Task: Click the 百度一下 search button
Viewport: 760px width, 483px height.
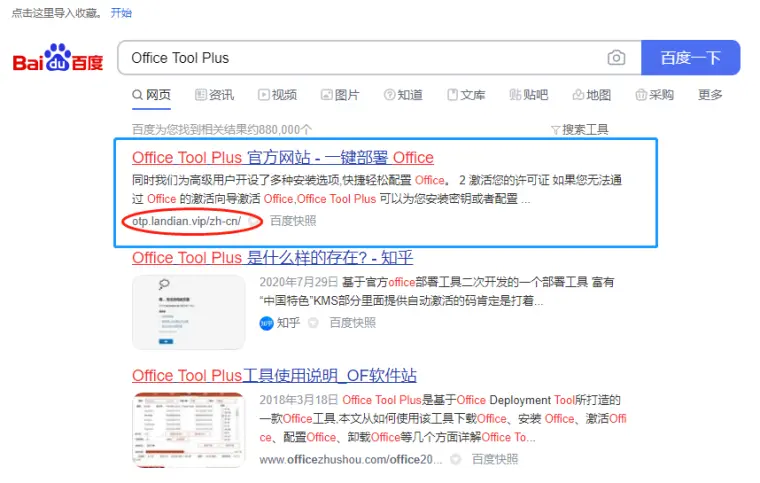Action: (x=690, y=58)
